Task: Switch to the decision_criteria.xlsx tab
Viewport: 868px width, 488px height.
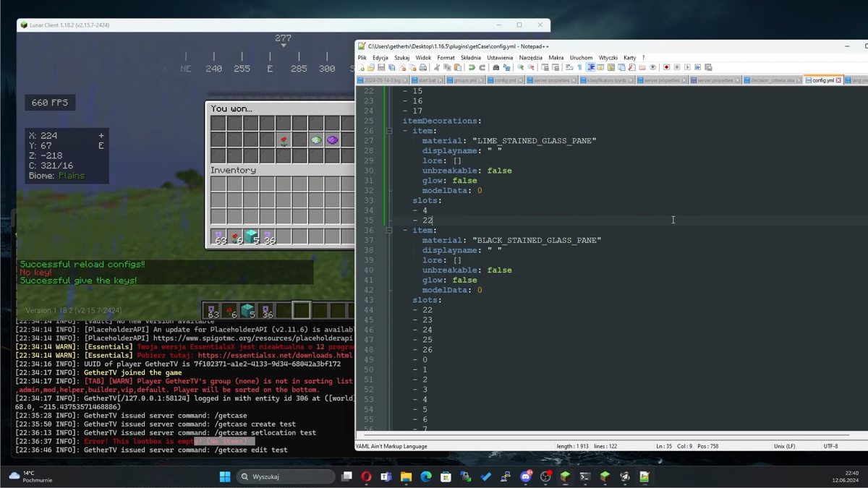Action: (773, 80)
